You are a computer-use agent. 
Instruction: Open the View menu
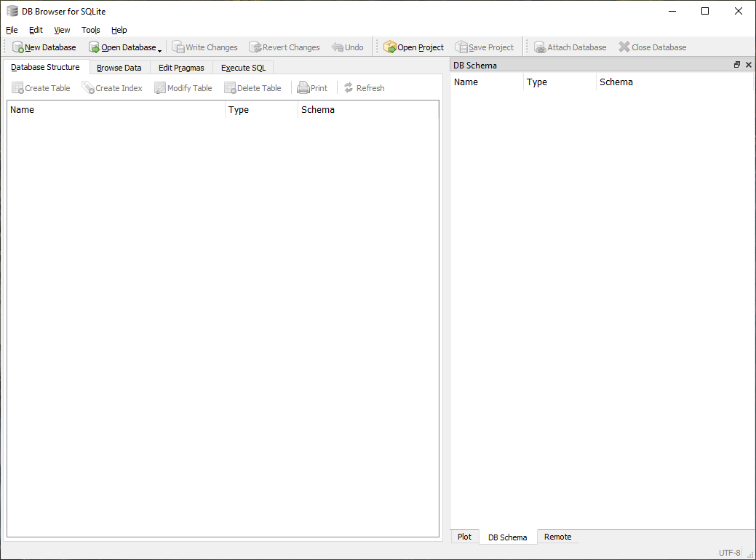click(x=62, y=30)
